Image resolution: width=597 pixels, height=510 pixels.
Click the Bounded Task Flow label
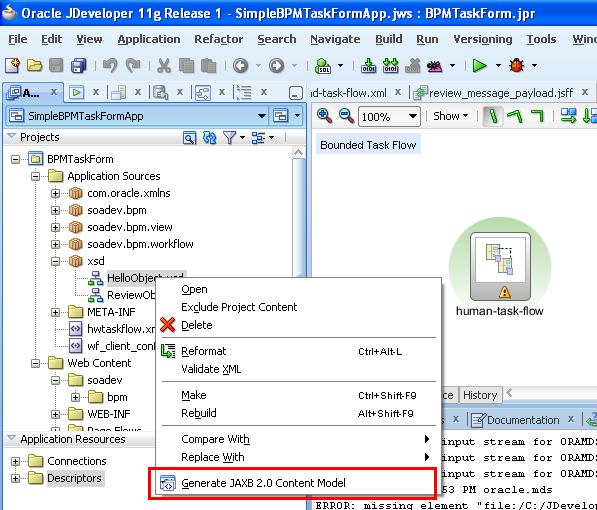368,145
